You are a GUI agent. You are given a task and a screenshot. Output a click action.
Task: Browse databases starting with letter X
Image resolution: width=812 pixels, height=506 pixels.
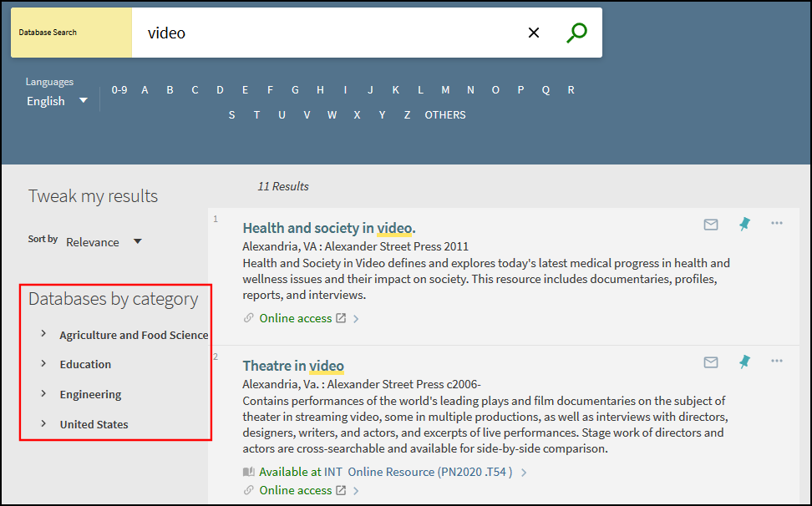[x=357, y=115]
